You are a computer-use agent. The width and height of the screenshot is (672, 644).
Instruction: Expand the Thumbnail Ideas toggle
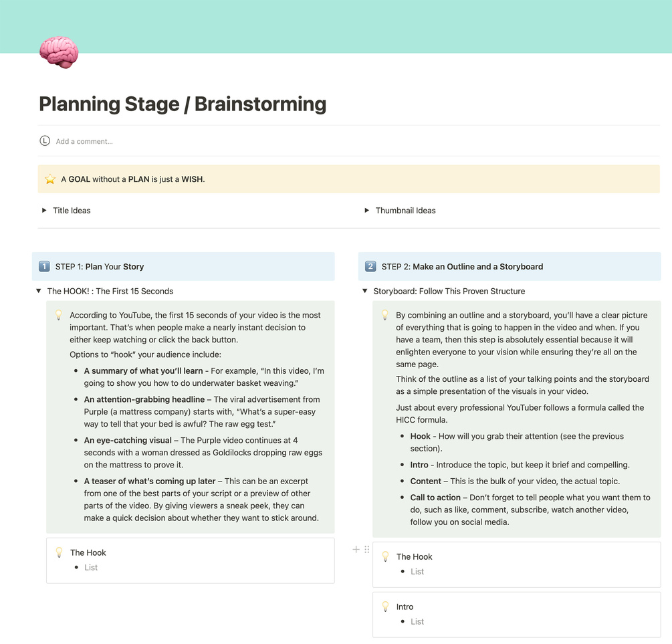(x=366, y=211)
